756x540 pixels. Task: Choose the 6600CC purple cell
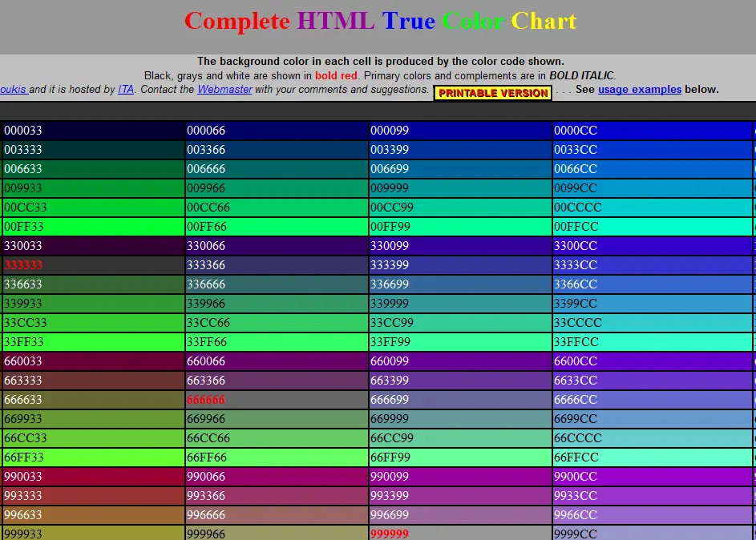pos(652,361)
